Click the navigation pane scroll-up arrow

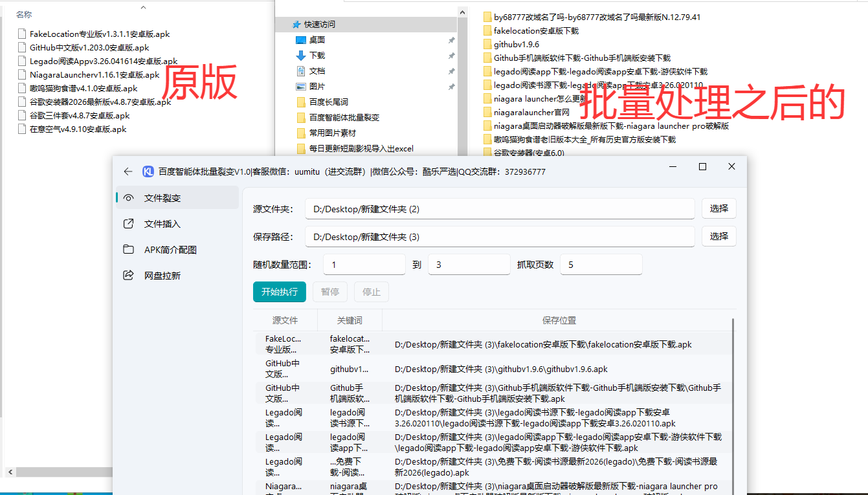pyautogui.click(x=462, y=12)
